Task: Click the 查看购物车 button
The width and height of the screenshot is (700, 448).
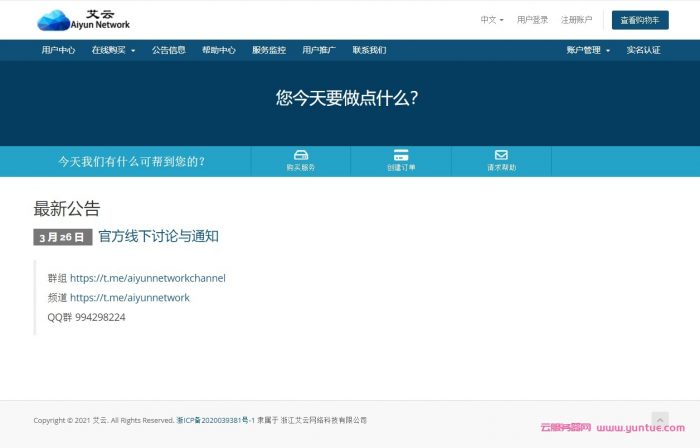Action: [640, 20]
